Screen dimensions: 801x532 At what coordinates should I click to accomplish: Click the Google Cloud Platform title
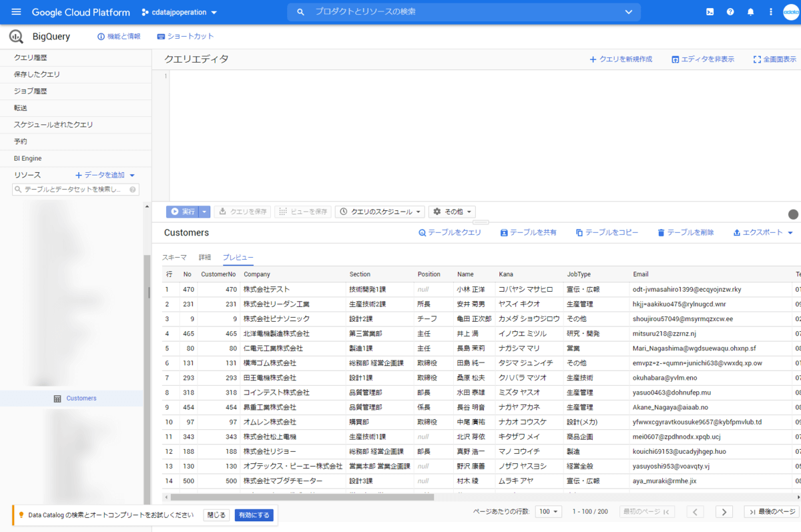pyautogui.click(x=81, y=12)
